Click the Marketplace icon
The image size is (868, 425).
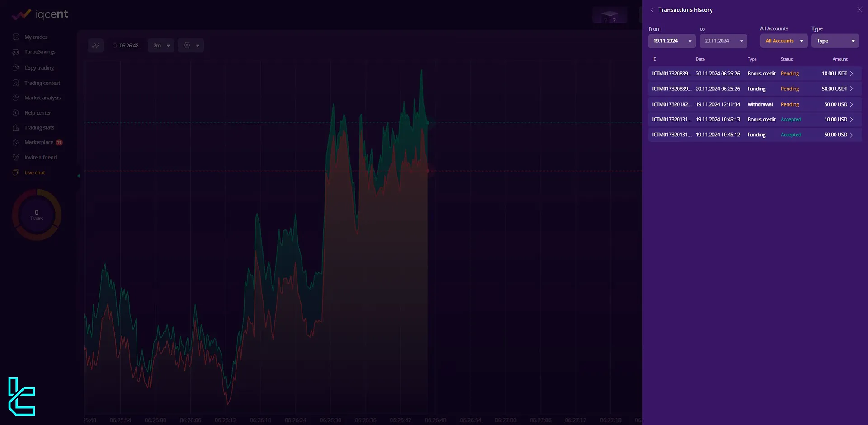[16, 142]
